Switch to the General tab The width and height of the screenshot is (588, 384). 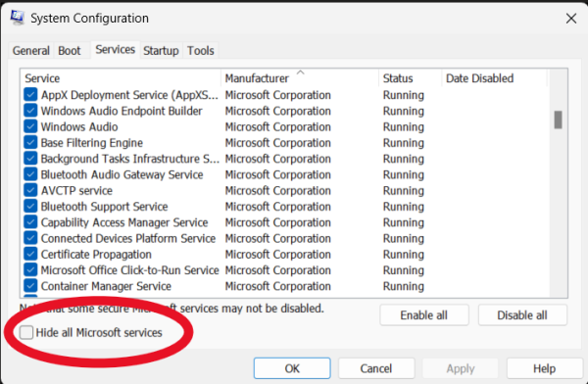click(30, 51)
